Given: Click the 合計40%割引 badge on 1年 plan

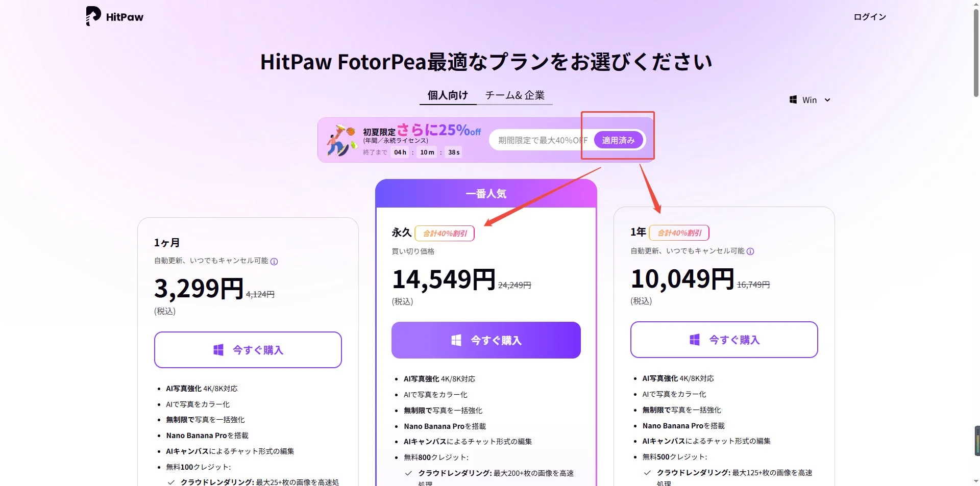Looking at the screenshot, I should (679, 233).
